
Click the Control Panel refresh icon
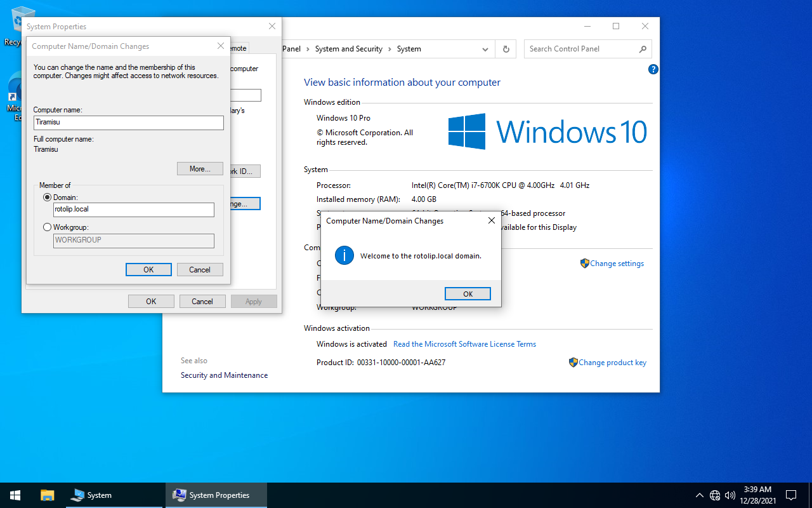click(506, 49)
